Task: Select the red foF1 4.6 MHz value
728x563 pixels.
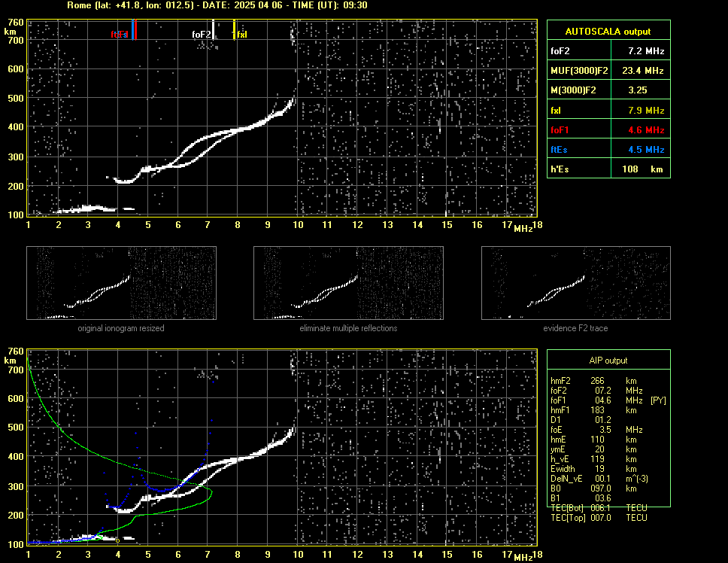Action: (x=646, y=130)
